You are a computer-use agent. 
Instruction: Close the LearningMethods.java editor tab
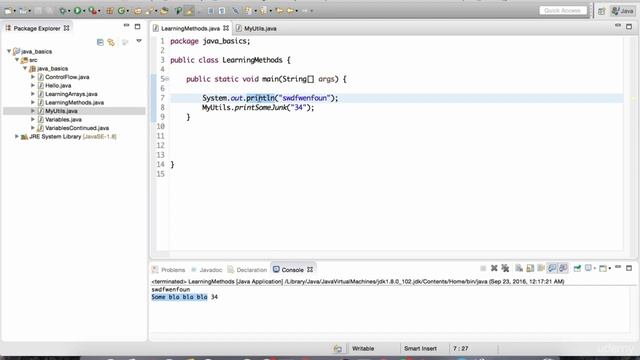(x=226, y=28)
